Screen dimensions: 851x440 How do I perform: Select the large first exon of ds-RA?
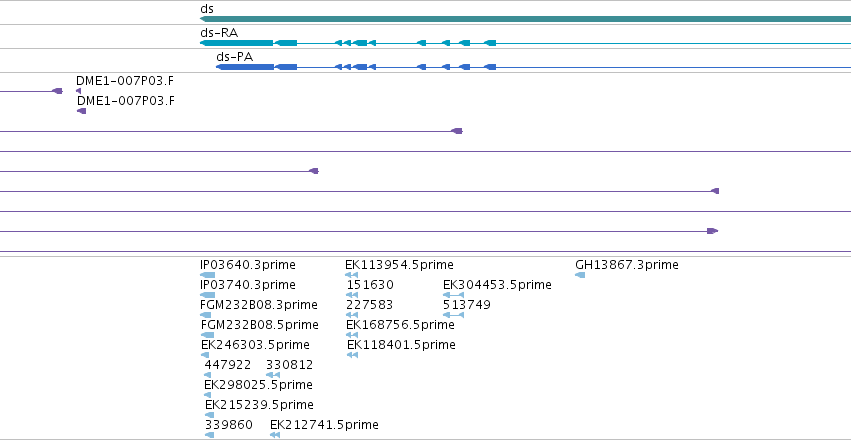point(237,43)
